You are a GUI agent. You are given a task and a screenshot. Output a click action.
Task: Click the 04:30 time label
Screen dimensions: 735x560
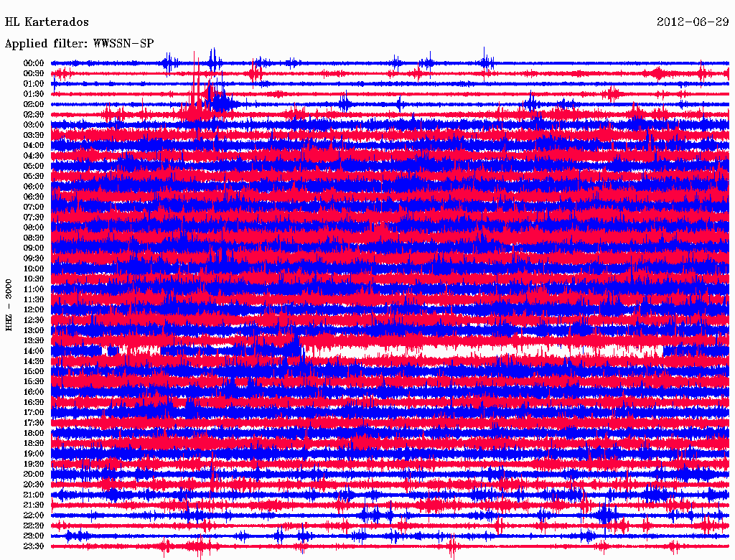pos(34,156)
